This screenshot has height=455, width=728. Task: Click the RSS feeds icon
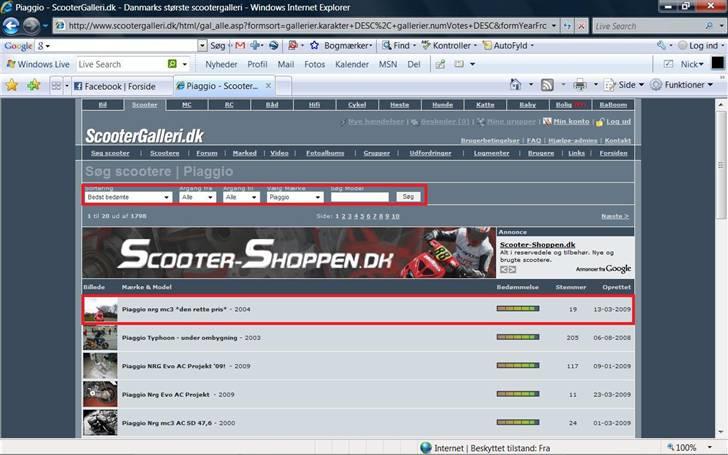(x=547, y=86)
